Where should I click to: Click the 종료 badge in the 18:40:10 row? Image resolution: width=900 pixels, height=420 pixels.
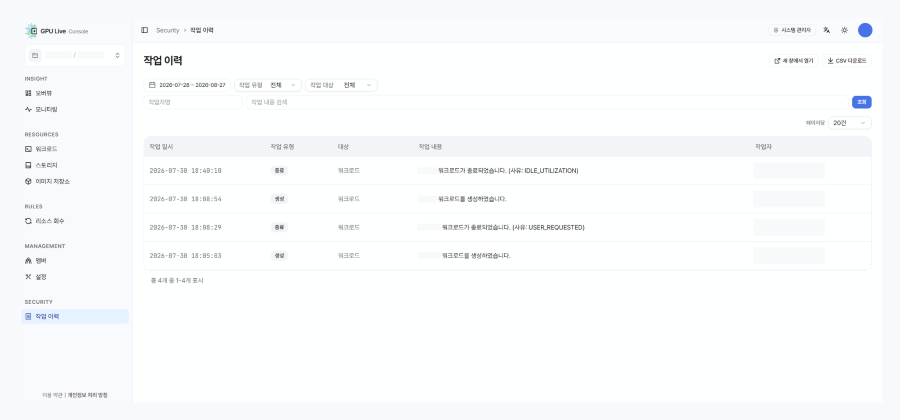click(280, 170)
